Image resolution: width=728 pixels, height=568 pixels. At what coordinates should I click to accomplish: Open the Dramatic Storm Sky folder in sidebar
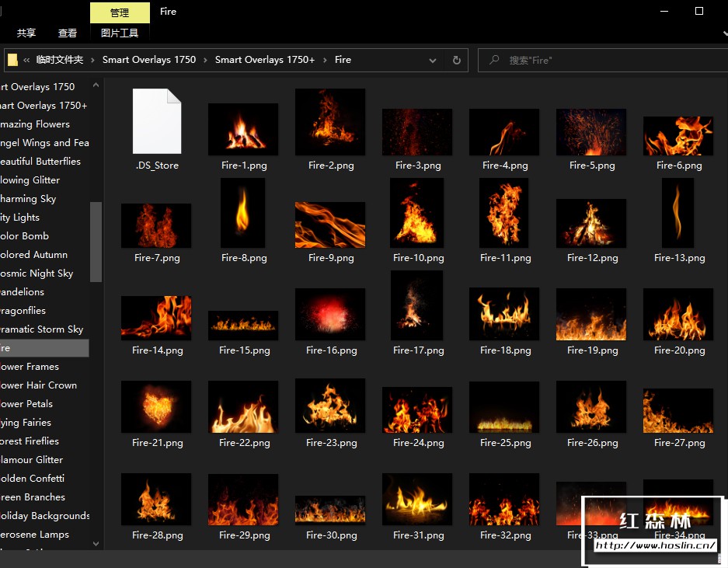(41, 329)
